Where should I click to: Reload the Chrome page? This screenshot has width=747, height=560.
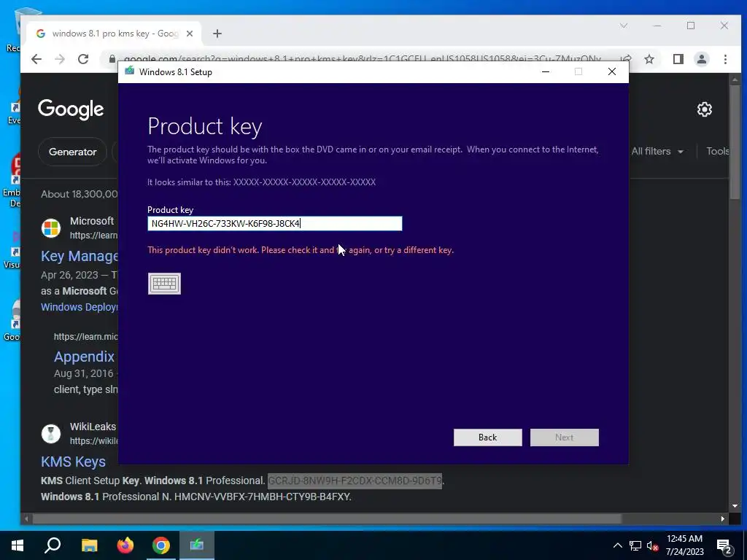coord(83,59)
